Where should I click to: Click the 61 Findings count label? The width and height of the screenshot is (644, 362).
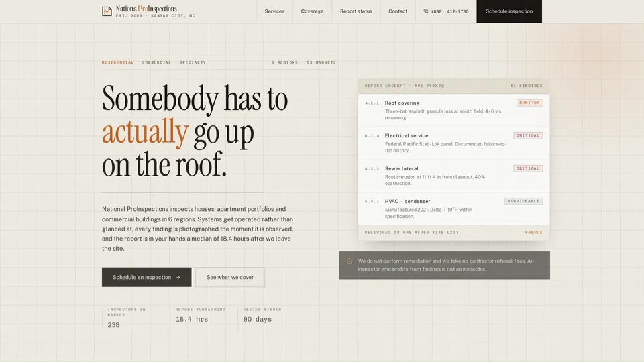point(527,86)
